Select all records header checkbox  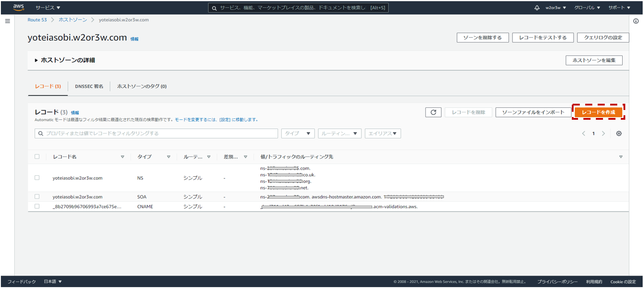pos(37,157)
